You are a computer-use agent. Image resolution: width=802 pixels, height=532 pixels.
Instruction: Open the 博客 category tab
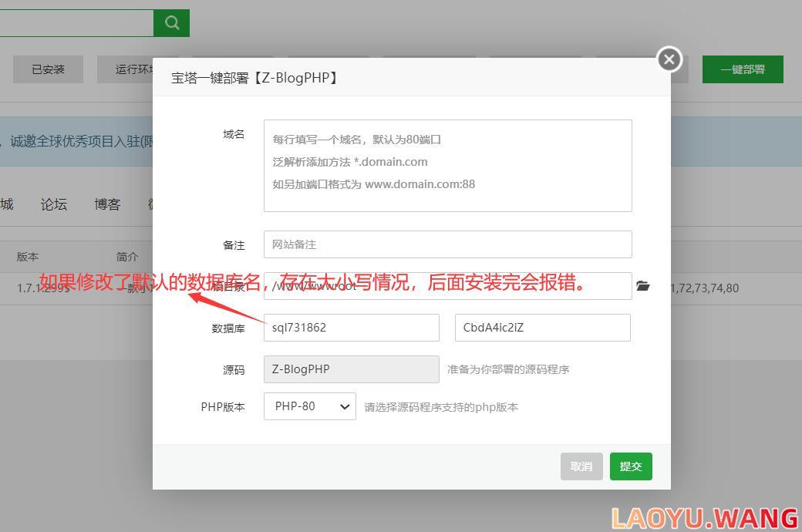pyautogui.click(x=107, y=204)
